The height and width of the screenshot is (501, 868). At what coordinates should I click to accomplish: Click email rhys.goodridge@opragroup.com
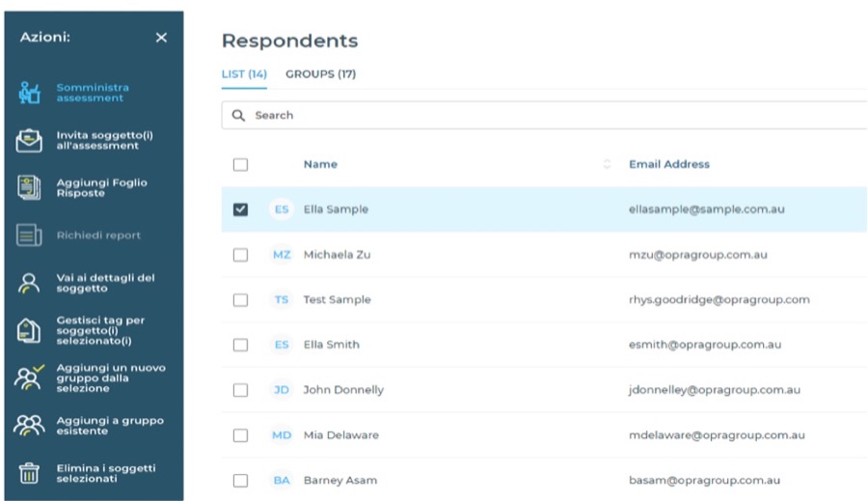pyautogui.click(x=719, y=300)
